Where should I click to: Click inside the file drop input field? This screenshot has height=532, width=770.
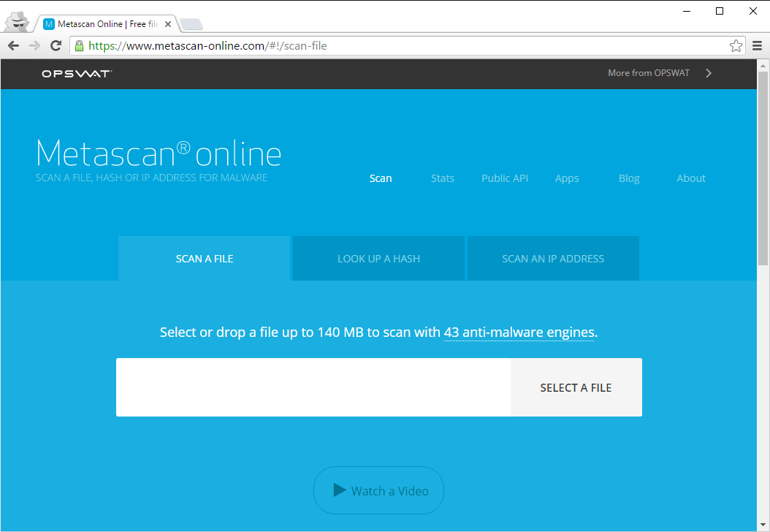[314, 387]
